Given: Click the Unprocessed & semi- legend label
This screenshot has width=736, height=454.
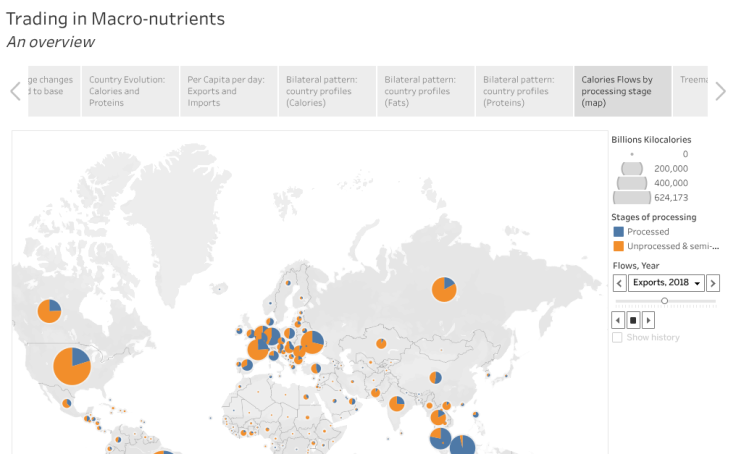Looking at the screenshot, I should 673,246.
